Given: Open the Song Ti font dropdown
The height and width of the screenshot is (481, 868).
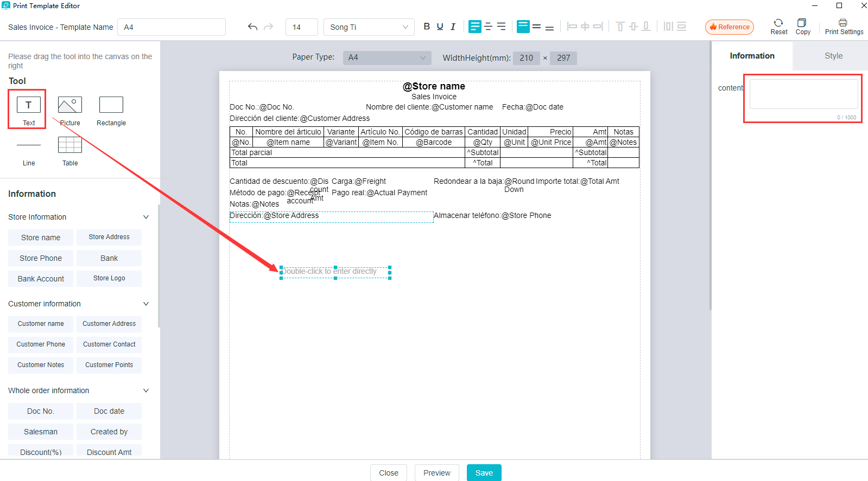Looking at the screenshot, I should [369, 27].
